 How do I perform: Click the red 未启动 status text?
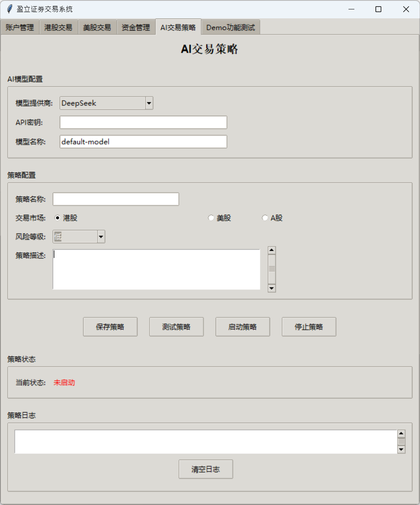tap(64, 383)
